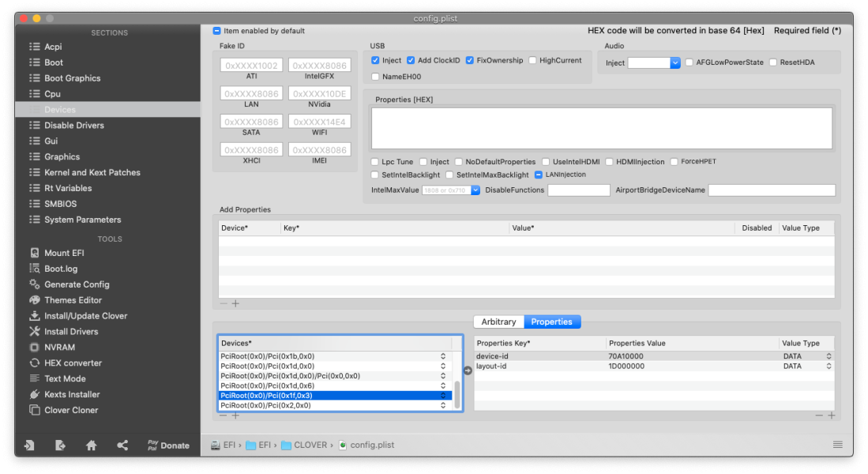Open the Audio Inject dropdown
This screenshot has height=474, width=868.
[675, 63]
